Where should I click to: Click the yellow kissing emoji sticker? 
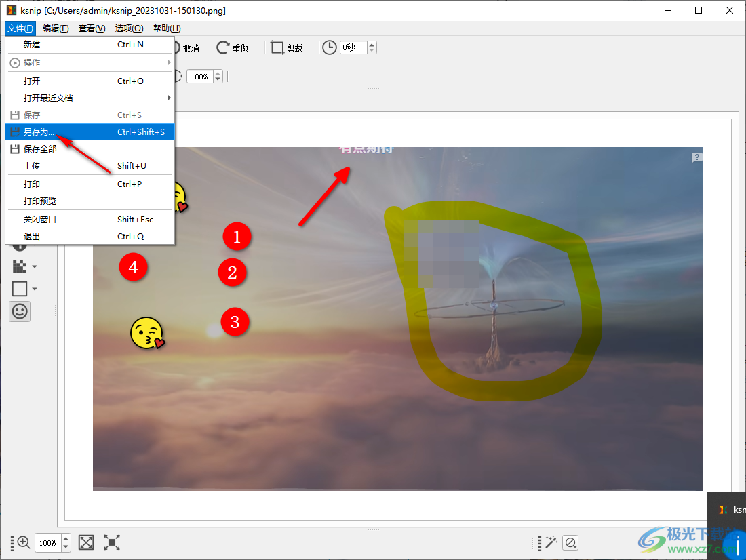tap(147, 333)
